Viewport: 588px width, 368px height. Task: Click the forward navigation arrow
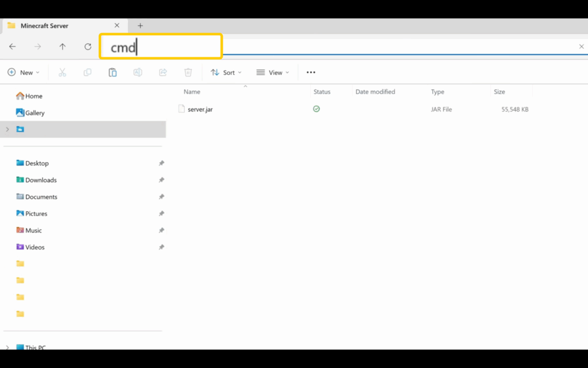(37, 47)
